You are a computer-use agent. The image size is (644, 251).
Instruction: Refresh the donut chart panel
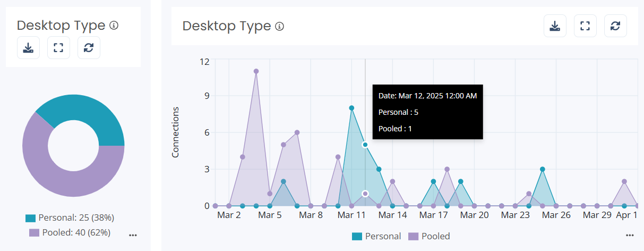pos(89,48)
